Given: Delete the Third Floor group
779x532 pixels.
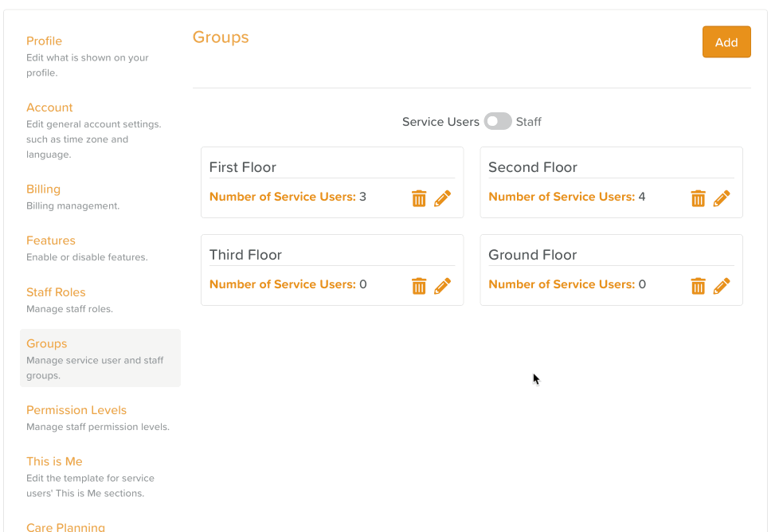Looking at the screenshot, I should [419, 286].
